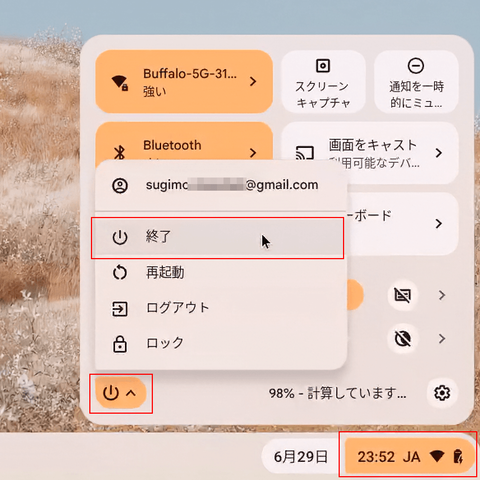Click the account email entry
Image resolution: width=480 pixels, height=480 pixels.
220,185
